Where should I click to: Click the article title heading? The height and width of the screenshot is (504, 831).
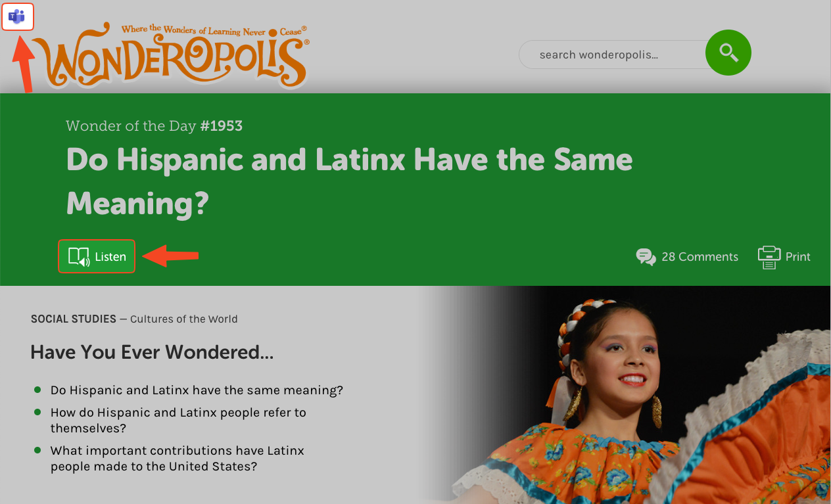click(349, 181)
